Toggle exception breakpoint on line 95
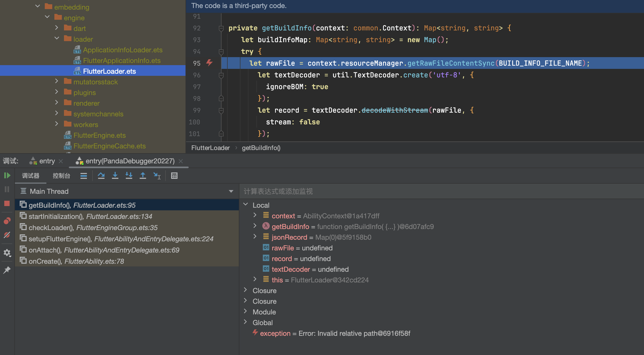This screenshot has height=355, width=644. point(209,63)
